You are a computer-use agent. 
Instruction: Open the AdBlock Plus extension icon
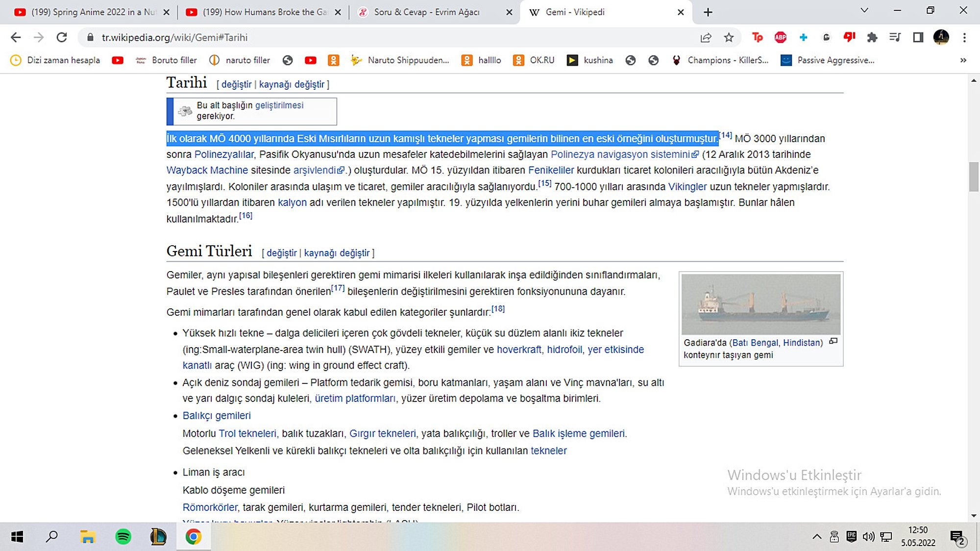point(780,37)
